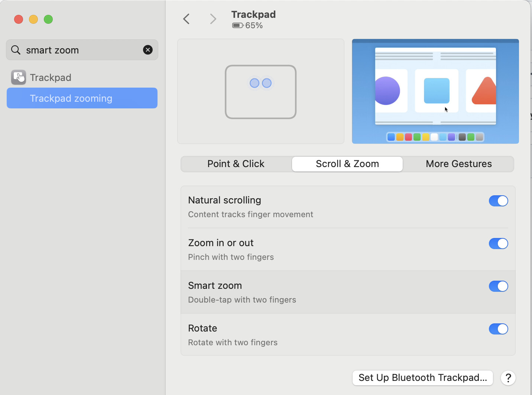This screenshot has width=532, height=395.
Task: Disable Natural scrolling toggle
Action: tap(498, 201)
